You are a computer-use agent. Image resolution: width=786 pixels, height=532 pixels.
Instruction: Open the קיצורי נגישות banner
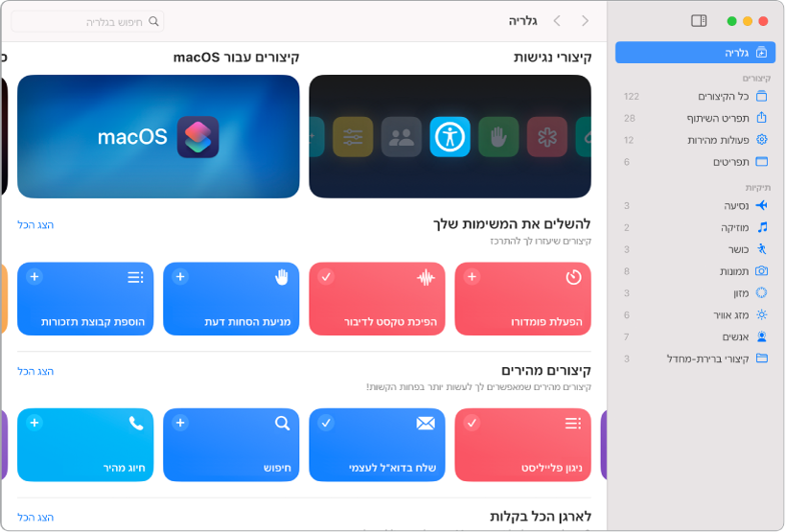click(x=450, y=136)
